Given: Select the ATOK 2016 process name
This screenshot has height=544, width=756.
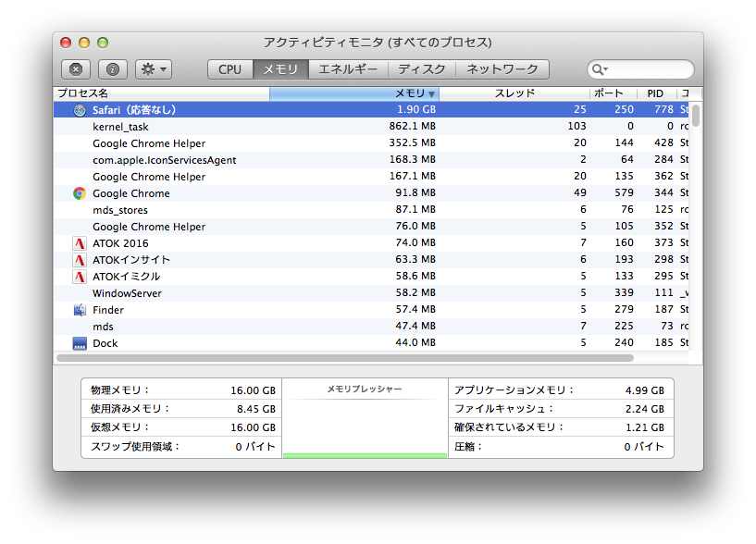Looking at the screenshot, I should (x=120, y=243).
